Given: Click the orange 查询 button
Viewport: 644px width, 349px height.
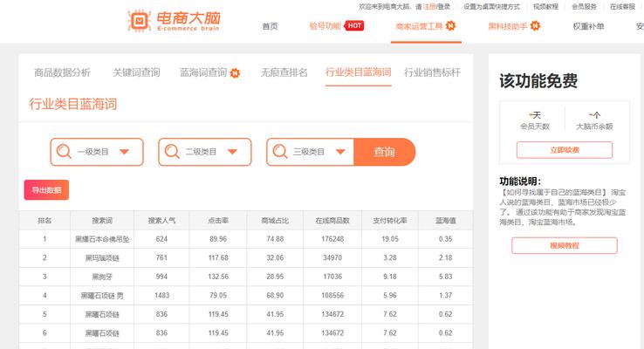Looking at the screenshot, I should point(385,152).
